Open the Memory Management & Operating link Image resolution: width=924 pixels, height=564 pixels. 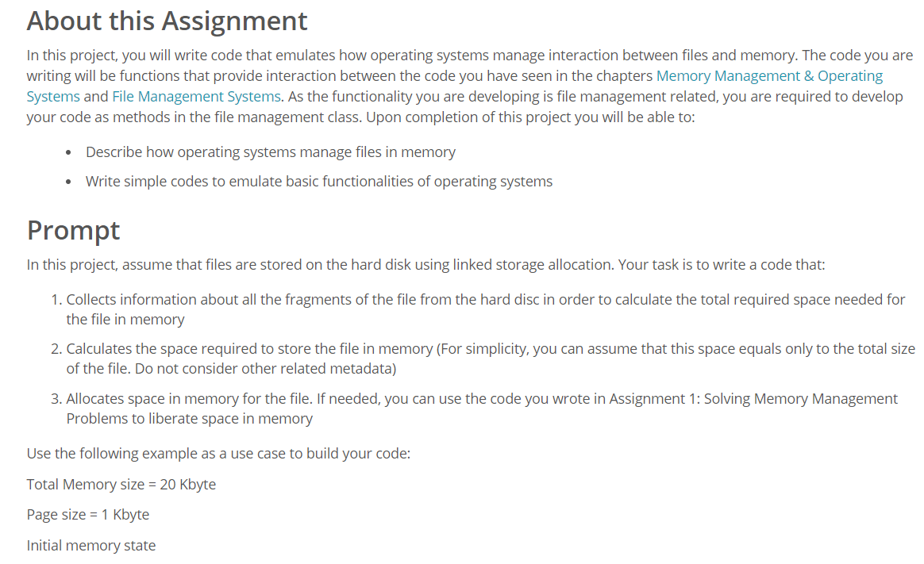coord(769,76)
